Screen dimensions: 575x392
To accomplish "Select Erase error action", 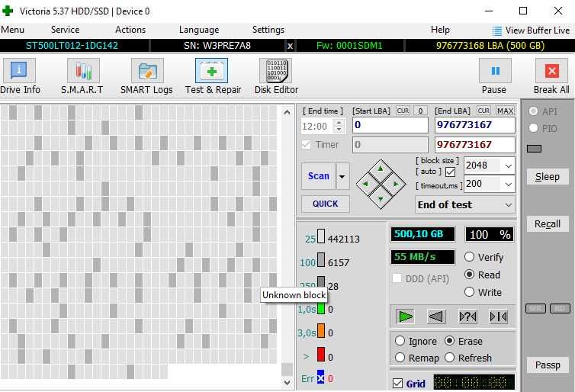I will coord(450,341).
